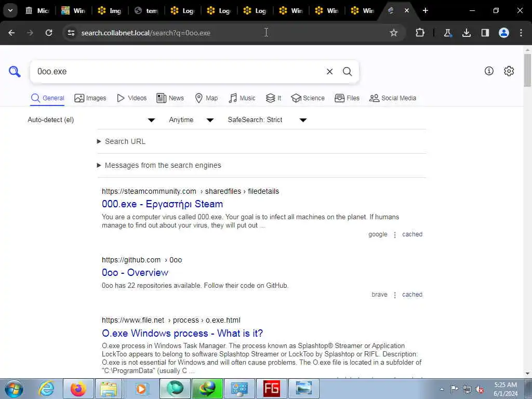Click the address bar URL text
532x399 pixels.
pos(146,33)
